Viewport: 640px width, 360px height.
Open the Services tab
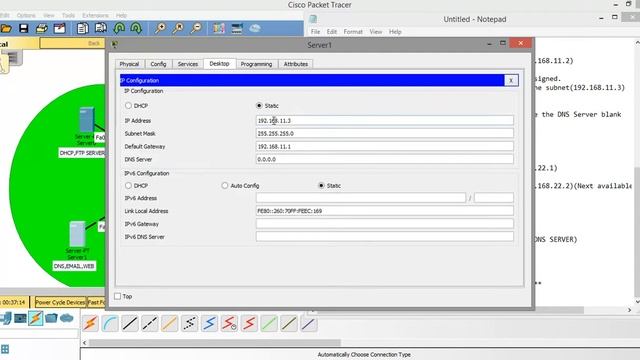coord(188,64)
